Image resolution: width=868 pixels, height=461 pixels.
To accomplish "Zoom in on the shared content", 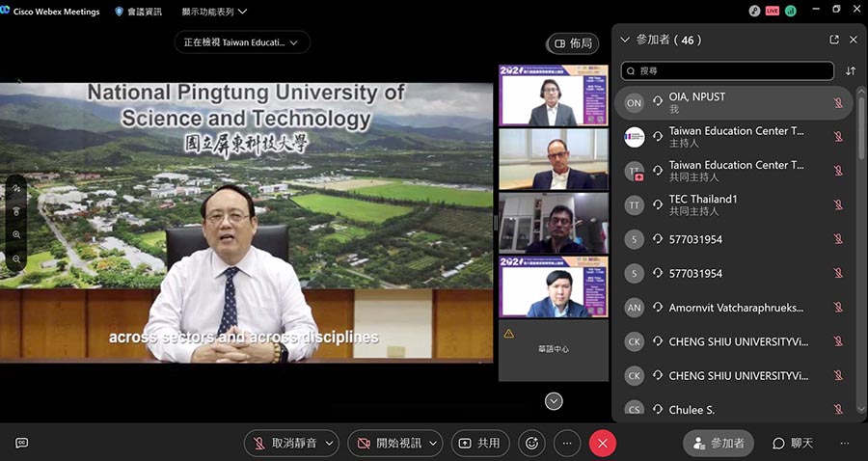I will (x=16, y=234).
